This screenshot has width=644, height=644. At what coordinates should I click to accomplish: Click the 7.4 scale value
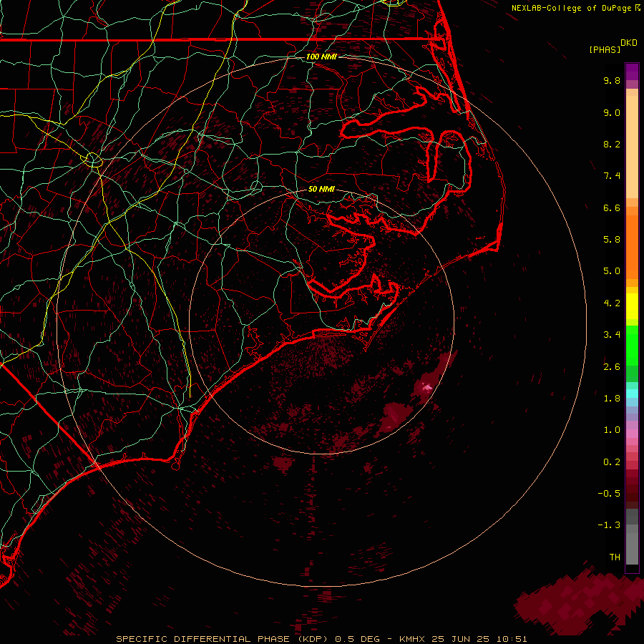point(612,176)
